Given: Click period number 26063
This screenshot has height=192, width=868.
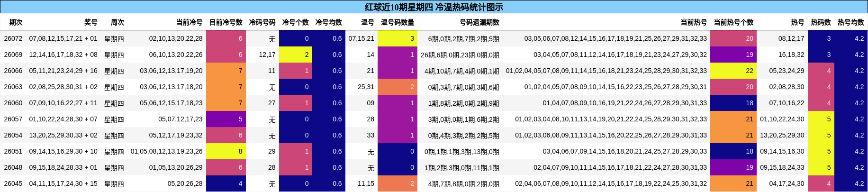Looking at the screenshot, I should point(13,87).
